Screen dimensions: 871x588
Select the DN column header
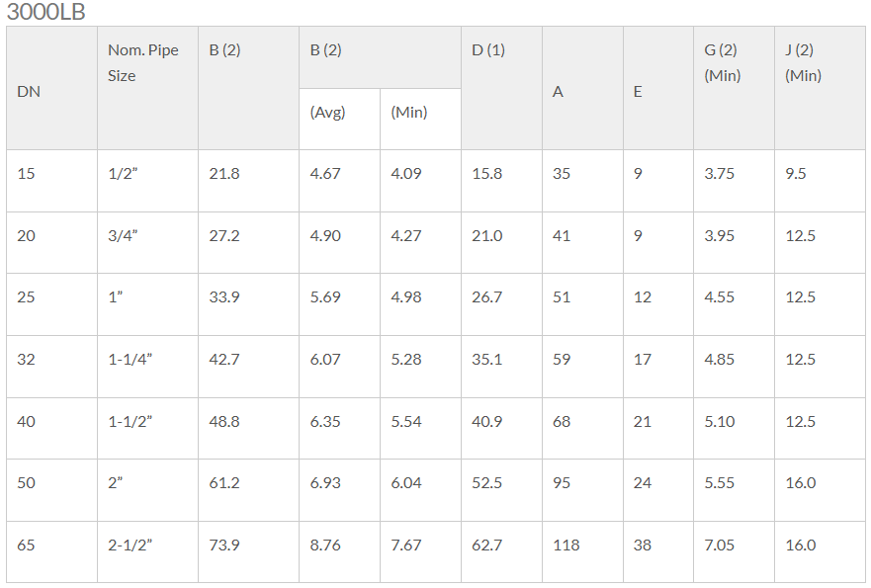point(51,88)
